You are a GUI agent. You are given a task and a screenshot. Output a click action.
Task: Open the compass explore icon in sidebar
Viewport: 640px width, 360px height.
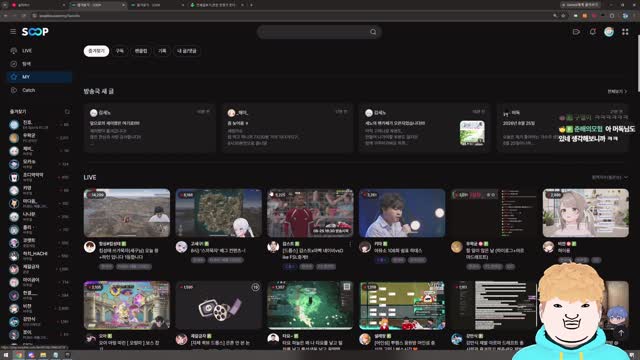(x=14, y=64)
